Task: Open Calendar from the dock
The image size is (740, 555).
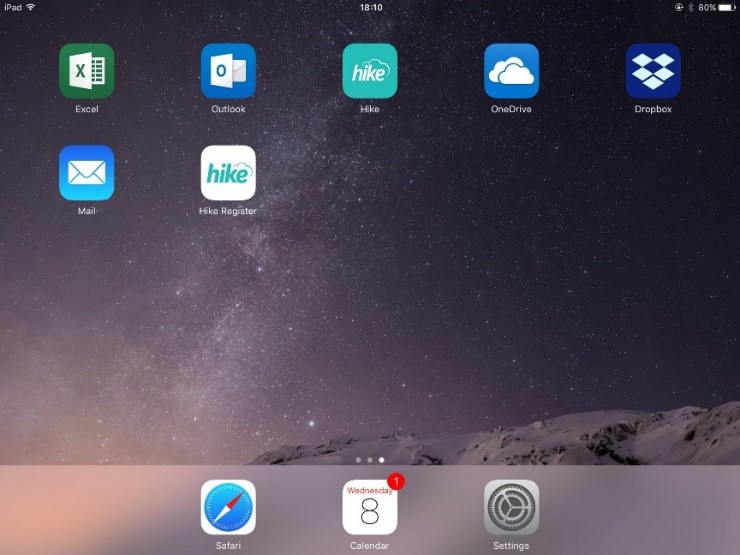Action: pos(370,507)
